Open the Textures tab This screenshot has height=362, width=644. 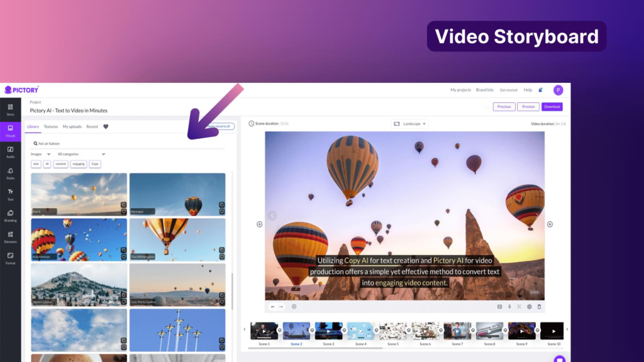coord(51,126)
